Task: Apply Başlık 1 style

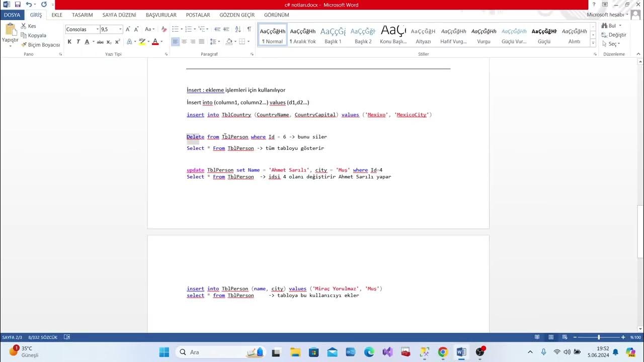Action: [x=333, y=35]
